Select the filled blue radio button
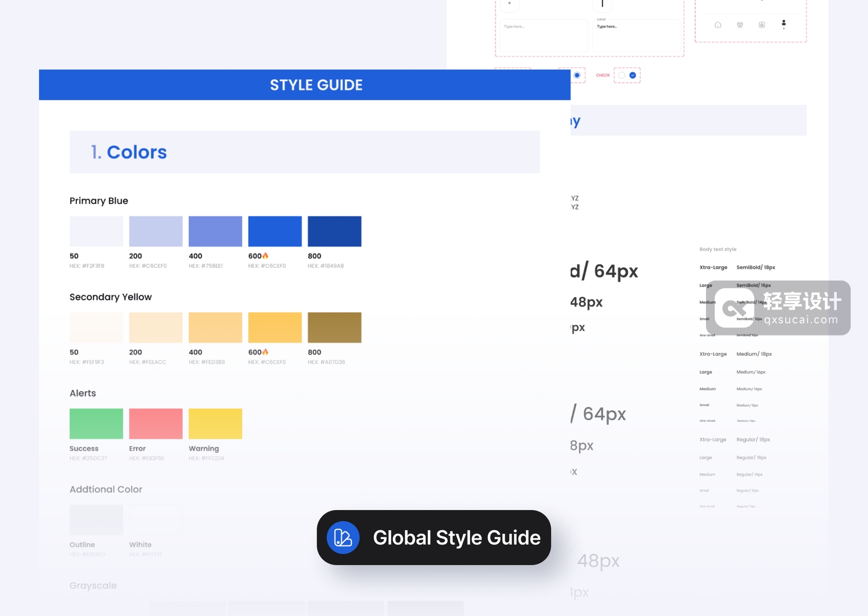The width and height of the screenshot is (868, 616). (577, 75)
